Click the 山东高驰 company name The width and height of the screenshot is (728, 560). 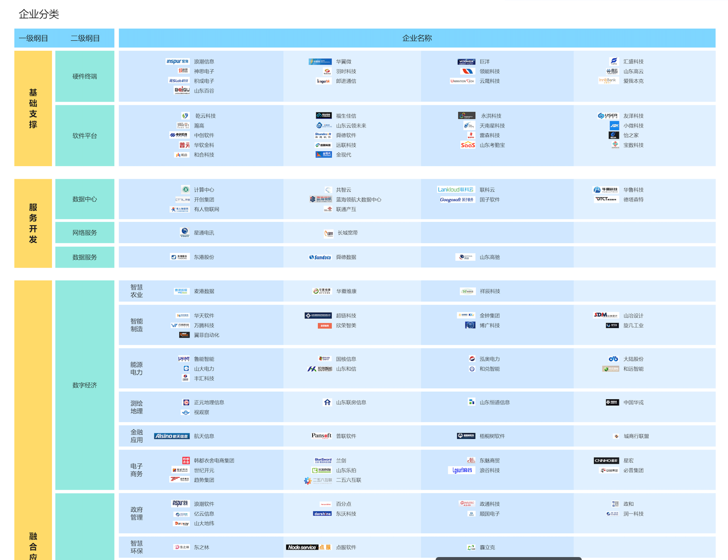489,257
